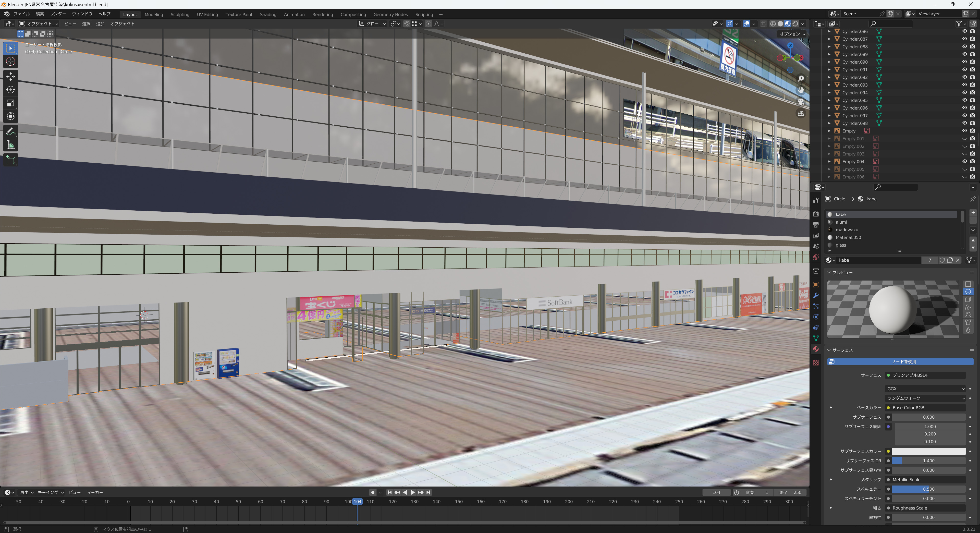Pin the properties editor context
The height and width of the screenshot is (533, 980).
pos(973,199)
